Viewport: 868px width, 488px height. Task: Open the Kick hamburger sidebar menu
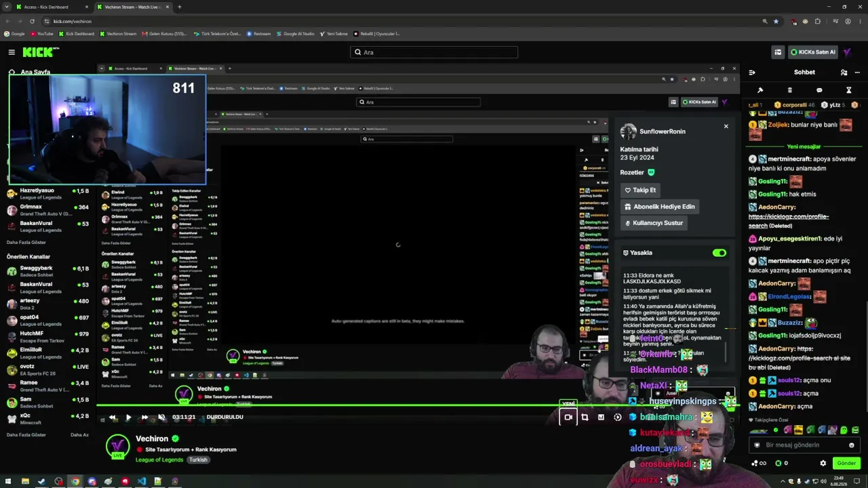tap(12, 52)
